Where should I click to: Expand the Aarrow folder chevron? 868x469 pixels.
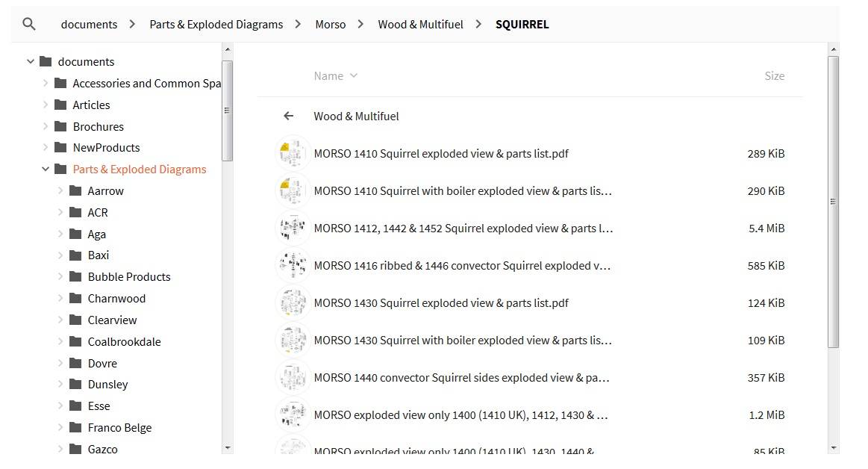tap(60, 190)
